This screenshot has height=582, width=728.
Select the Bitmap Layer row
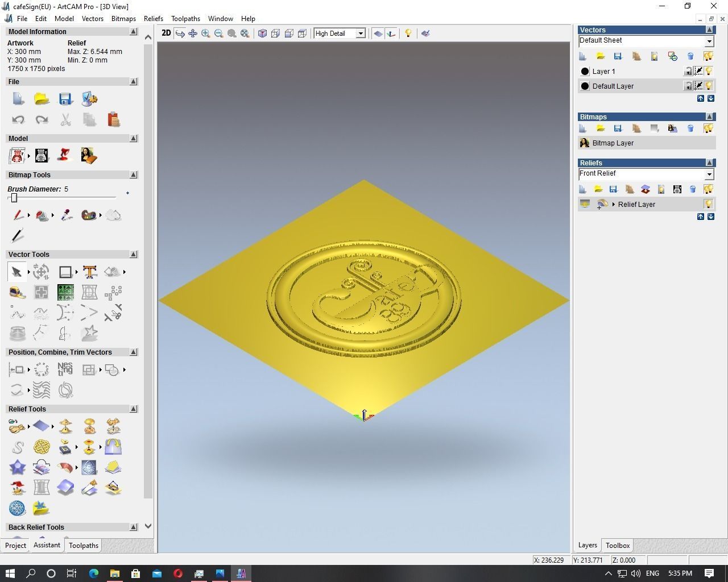[647, 143]
